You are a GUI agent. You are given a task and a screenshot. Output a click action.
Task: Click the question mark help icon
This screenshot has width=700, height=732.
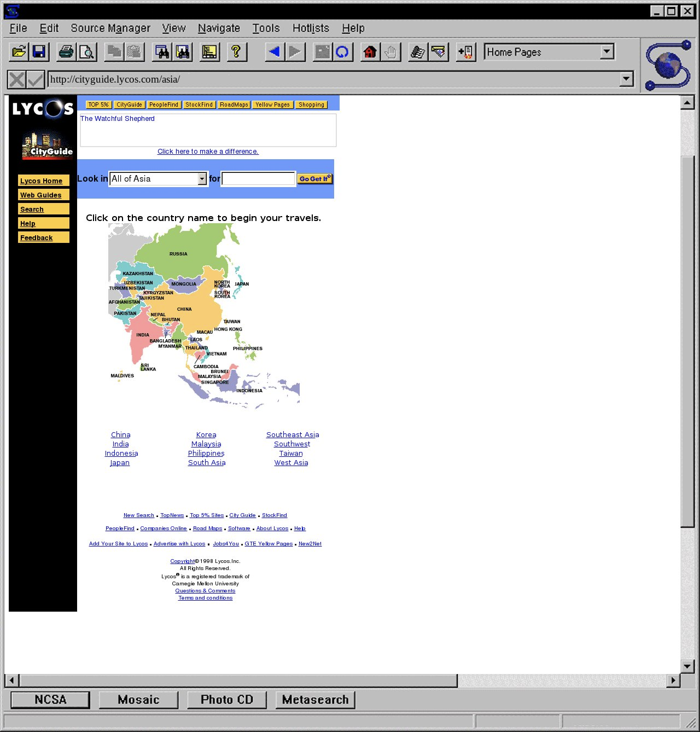[236, 52]
